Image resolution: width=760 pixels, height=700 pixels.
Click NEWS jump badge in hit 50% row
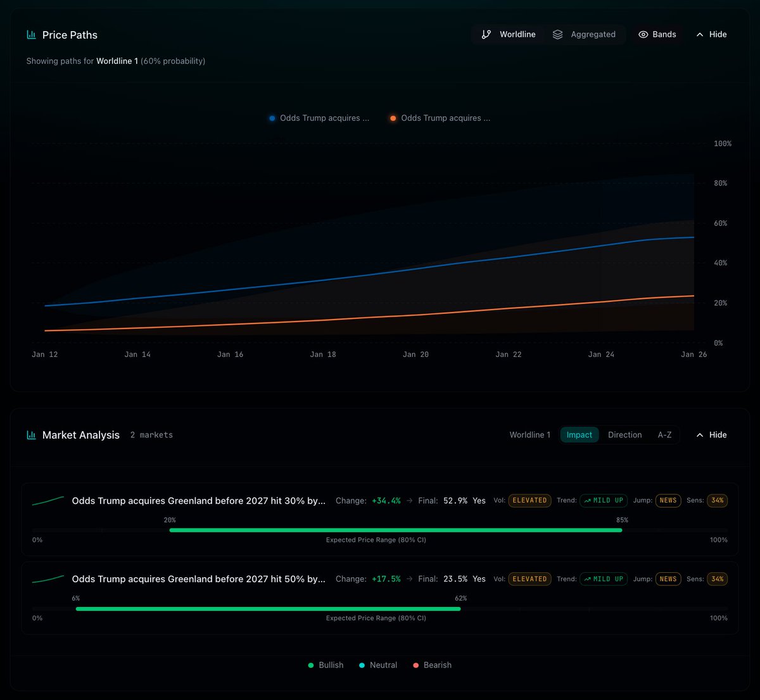click(668, 579)
